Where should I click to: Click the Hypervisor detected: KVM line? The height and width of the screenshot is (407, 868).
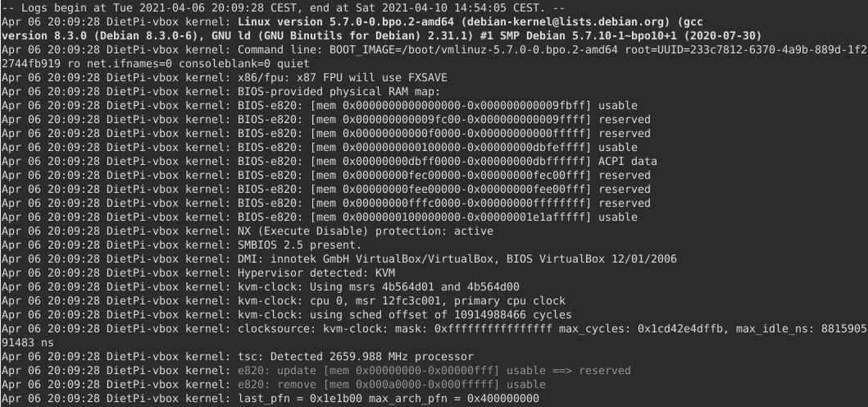[198, 272]
